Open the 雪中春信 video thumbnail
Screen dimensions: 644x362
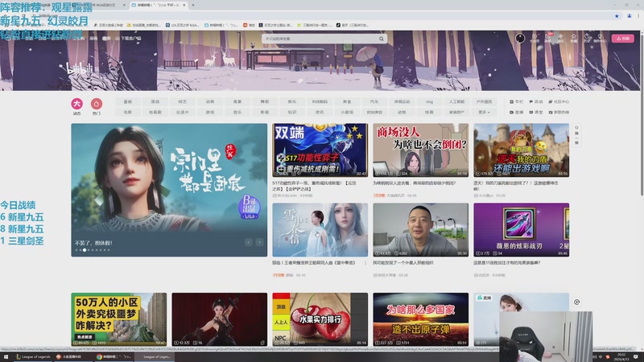coord(320,230)
